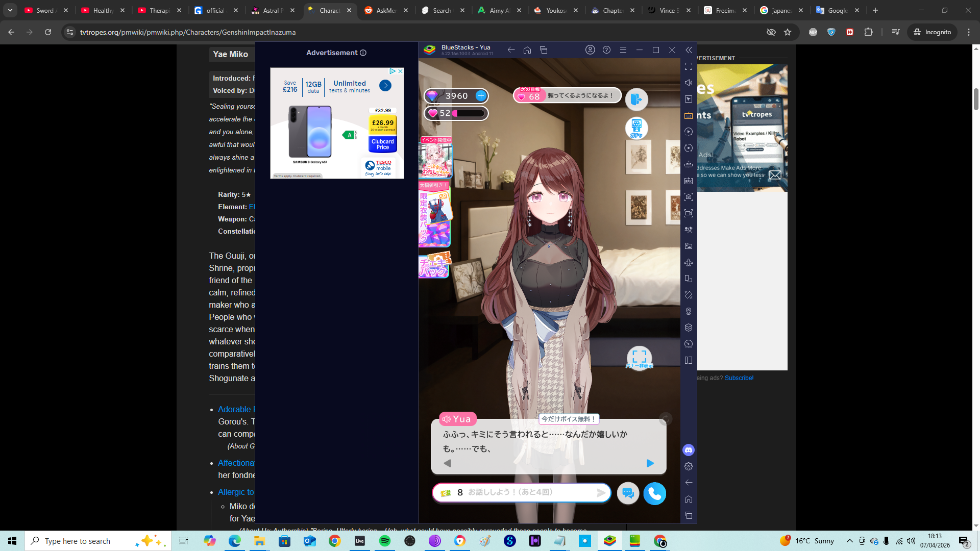Reload the TV Tropes page
The height and width of the screenshot is (551, 980).
48,32
